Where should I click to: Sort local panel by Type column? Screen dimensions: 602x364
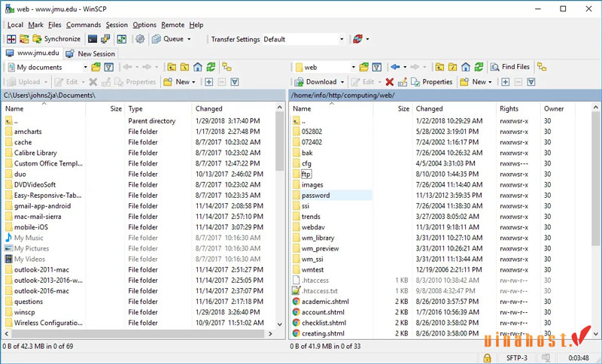pos(159,109)
